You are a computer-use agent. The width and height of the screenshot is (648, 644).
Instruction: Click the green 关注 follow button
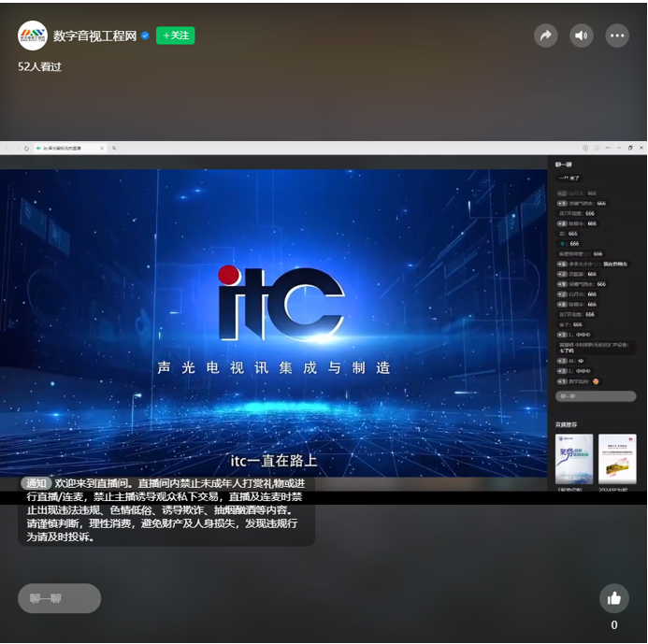[175, 36]
